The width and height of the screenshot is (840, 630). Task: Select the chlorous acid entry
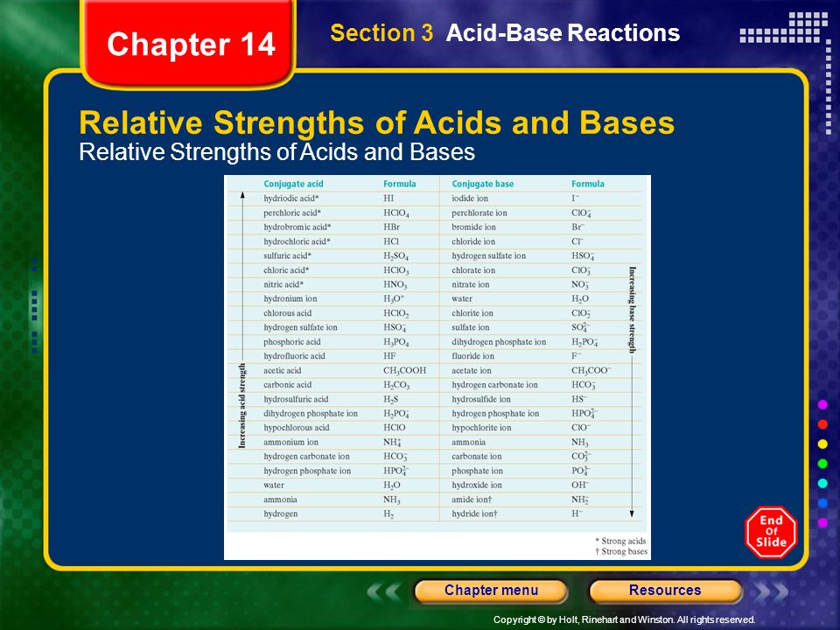pos(287,313)
